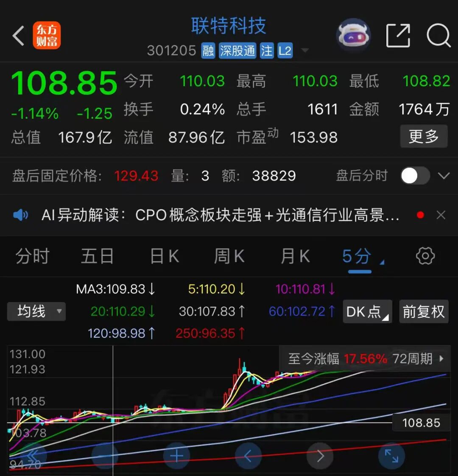Tap the 流值 87.96亿 value
458x476 pixels.
coord(196,137)
